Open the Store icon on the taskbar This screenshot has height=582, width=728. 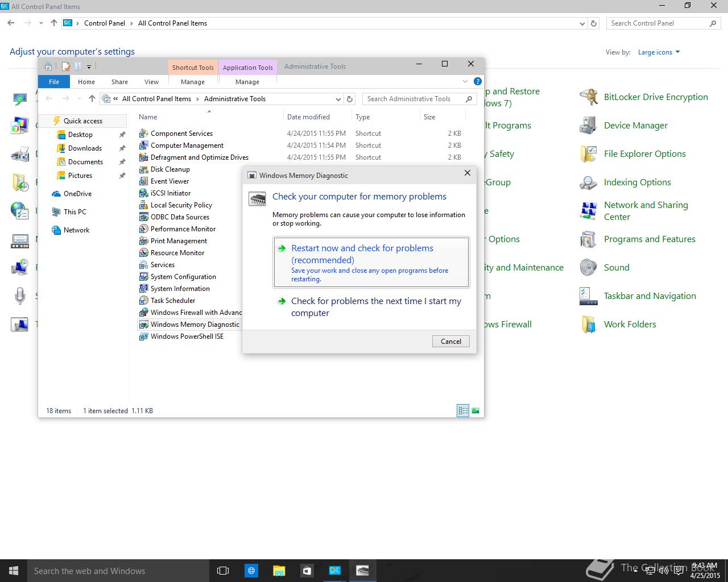pos(307,571)
